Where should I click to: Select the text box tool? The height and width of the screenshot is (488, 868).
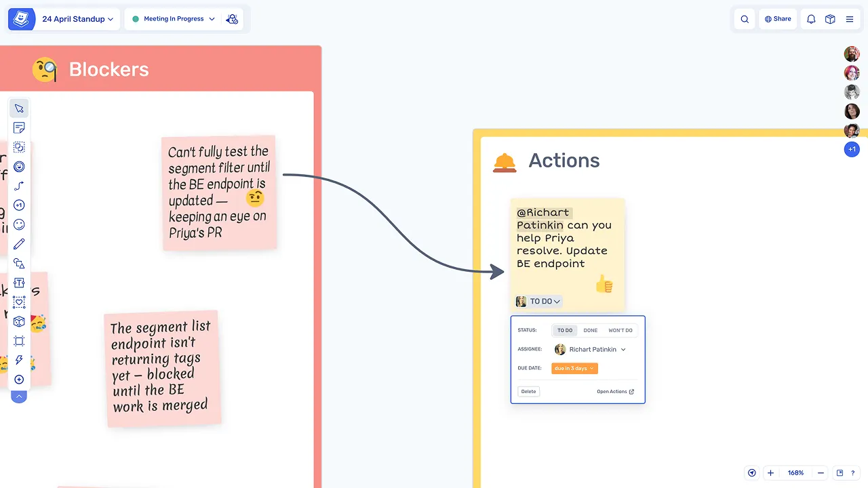pyautogui.click(x=19, y=283)
